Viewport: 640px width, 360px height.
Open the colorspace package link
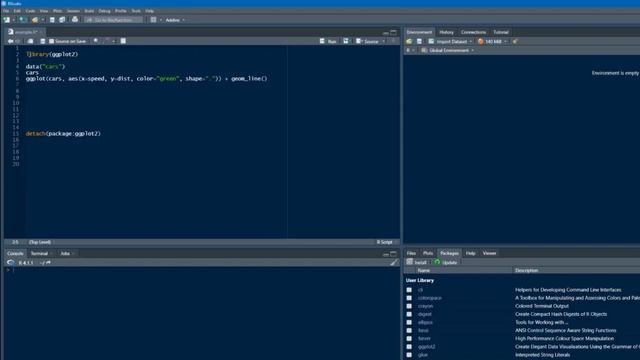tap(430, 298)
